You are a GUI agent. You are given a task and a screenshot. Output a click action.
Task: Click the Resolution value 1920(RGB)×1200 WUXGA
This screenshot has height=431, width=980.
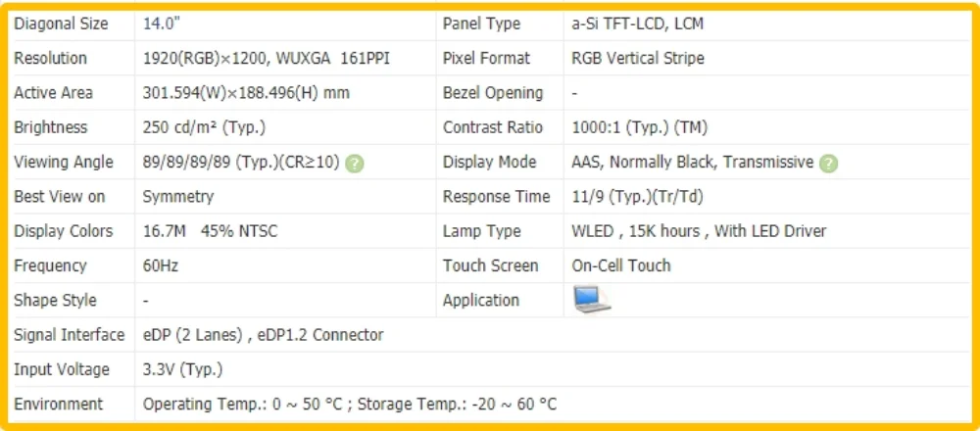click(x=267, y=58)
